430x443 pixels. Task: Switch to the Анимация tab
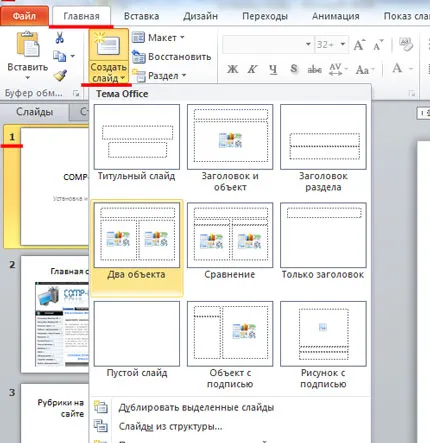click(335, 16)
